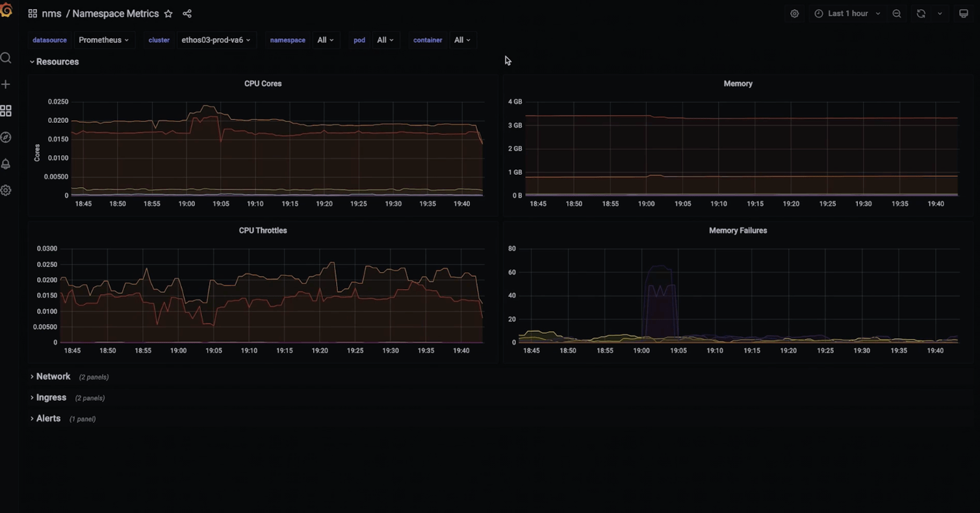Open Alerting via the bell icon

pyautogui.click(x=6, y=164)
